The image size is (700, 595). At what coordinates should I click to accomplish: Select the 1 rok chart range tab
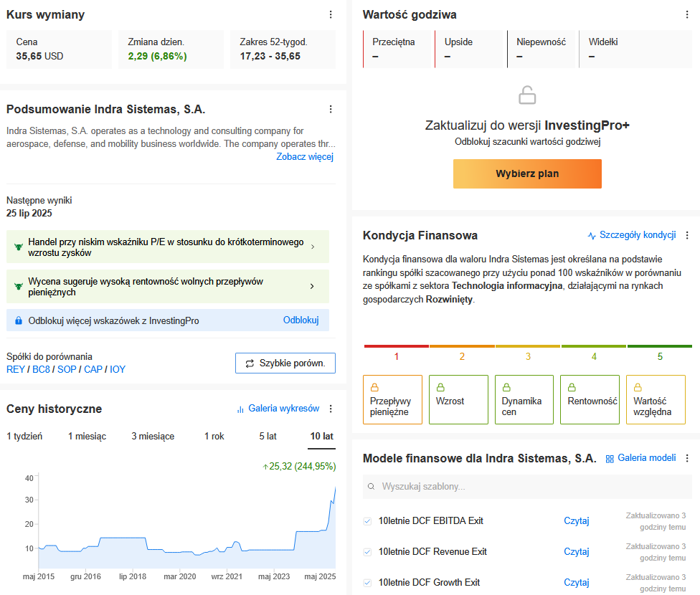click(214, 437)
